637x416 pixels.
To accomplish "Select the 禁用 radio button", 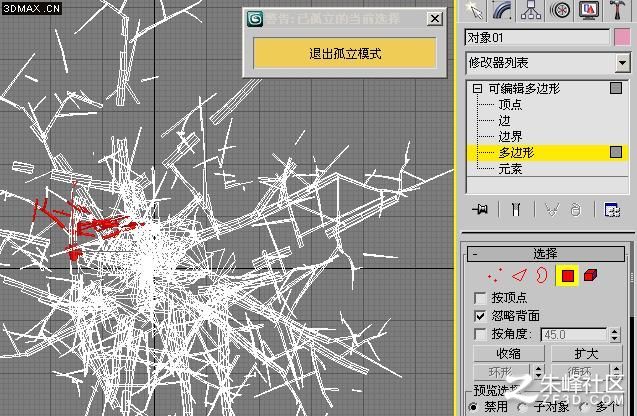I will (x=473, y=406).
